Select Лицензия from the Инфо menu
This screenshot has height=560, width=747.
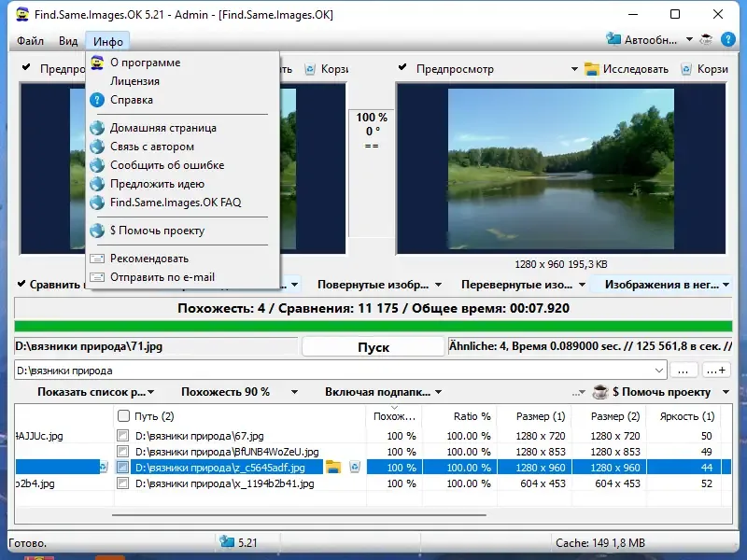134,81
